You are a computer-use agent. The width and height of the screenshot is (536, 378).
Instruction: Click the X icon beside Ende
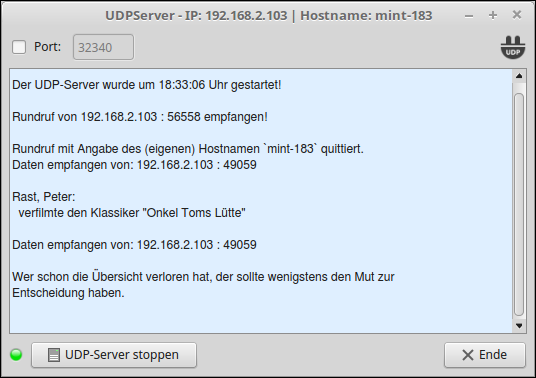468,355
